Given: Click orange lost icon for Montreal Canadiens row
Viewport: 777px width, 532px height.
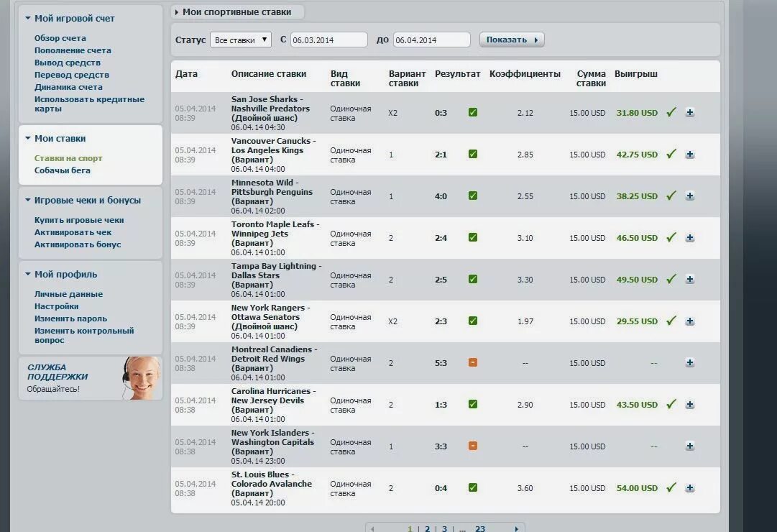Looking at the screenshot, I should point(473,362).
